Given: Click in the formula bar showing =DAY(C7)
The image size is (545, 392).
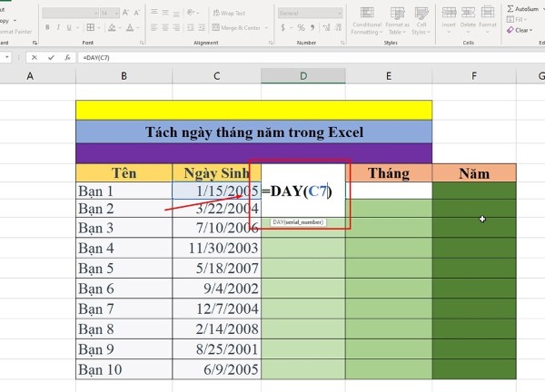Looking at the screenshot, I should point(310,58).
